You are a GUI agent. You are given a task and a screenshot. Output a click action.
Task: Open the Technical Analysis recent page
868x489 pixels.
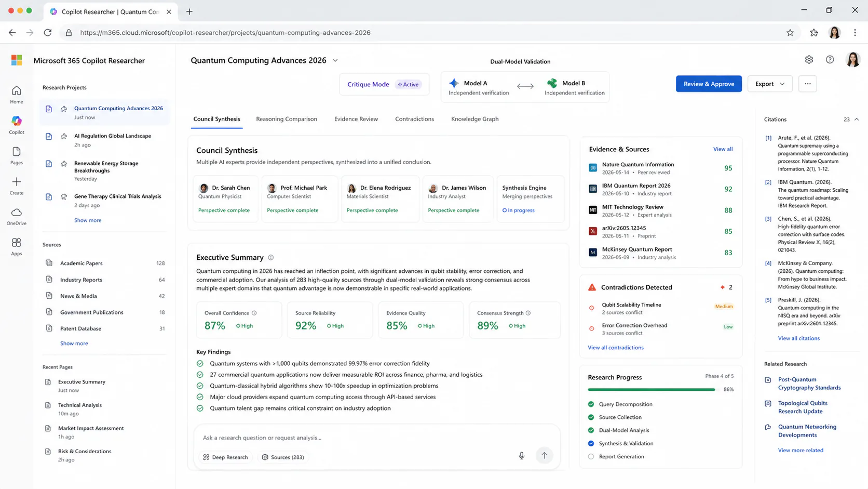tap(80, 409)
